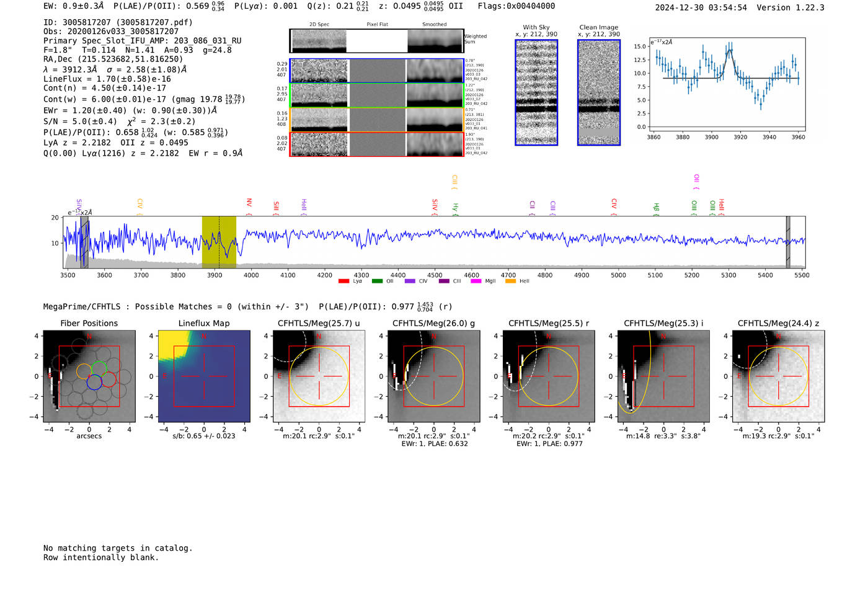Image resolution: width=868 pixels, height=591 pixels.
Task: Select the With Sky cutout image
Action: point(536,92)
